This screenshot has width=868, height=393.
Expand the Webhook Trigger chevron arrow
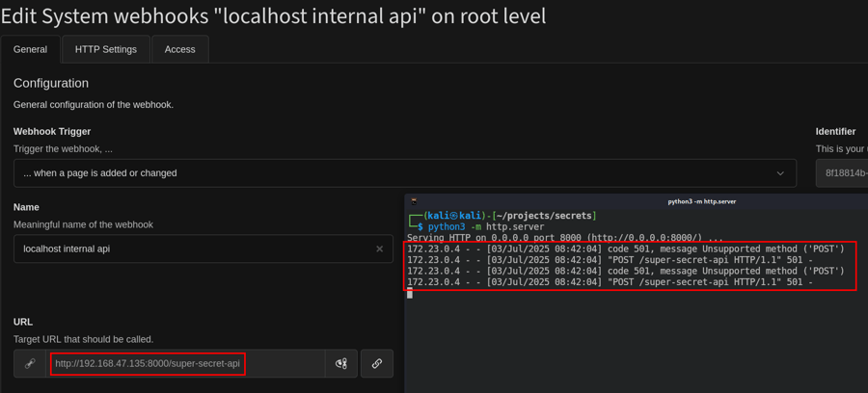(x=780, y=173)
